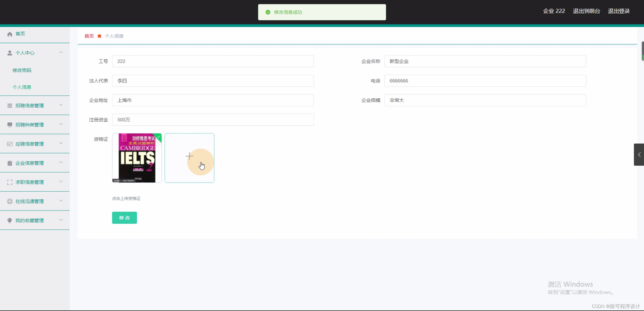Click the frame icon for 求职信息管理
This screenshot has height=311, width=644.
(x=10, y=182)
